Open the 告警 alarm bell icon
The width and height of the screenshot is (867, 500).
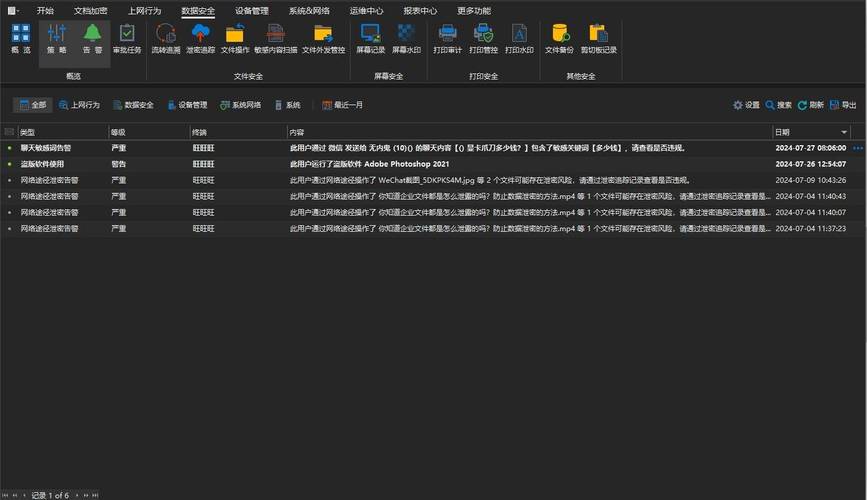[x=92, y=38]
